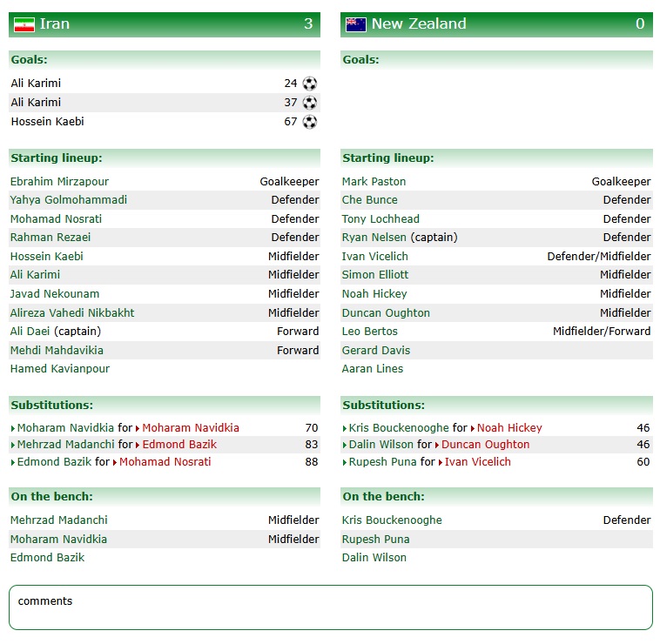Image resolution: width=660 pixels, height=644 pixels.
Task: Click substituted player Ivan Vicelich in red
Action: 478,462
